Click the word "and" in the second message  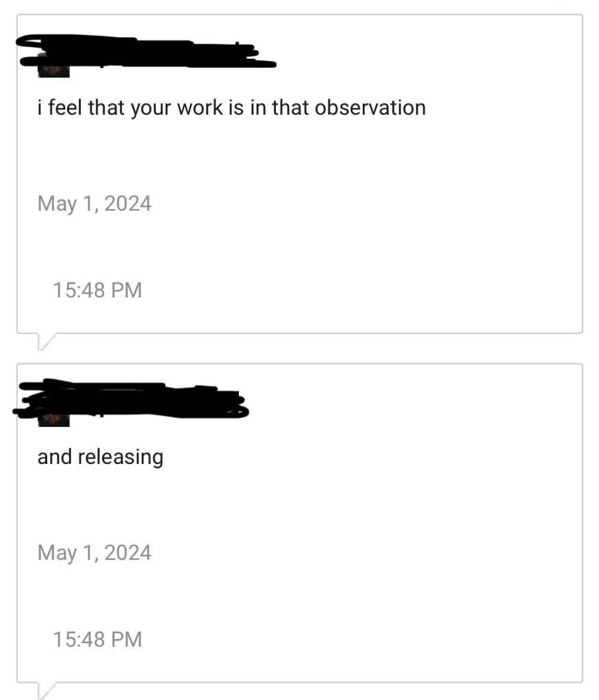[x=55, y=456]
